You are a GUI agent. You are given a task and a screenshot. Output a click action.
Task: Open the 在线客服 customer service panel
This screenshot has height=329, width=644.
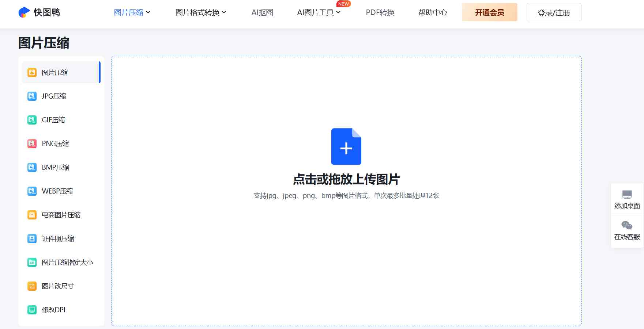pos(627,231)
